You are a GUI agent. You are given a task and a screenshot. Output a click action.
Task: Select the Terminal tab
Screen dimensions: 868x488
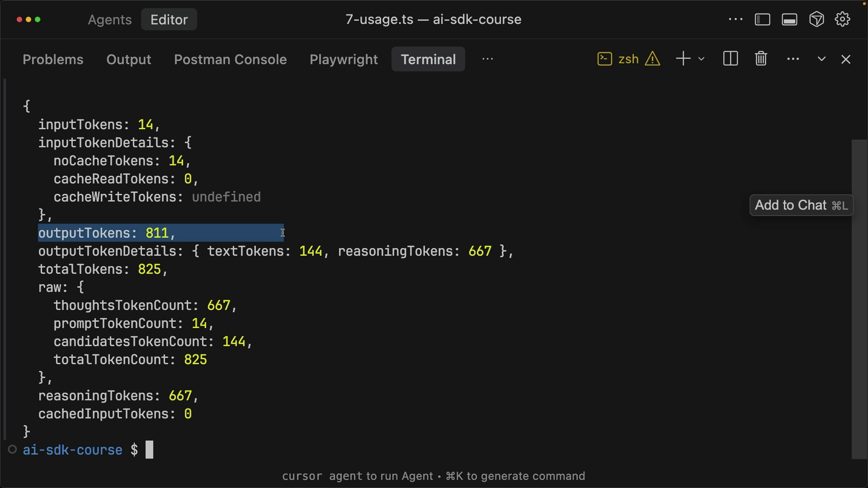(x=428, y=59)
